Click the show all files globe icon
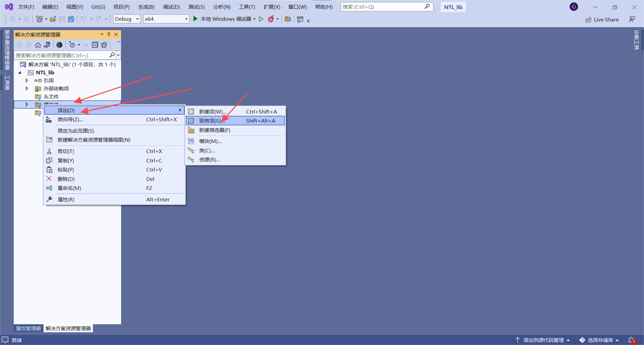This screenshot has width=644, height=345. tap(59, 45)
